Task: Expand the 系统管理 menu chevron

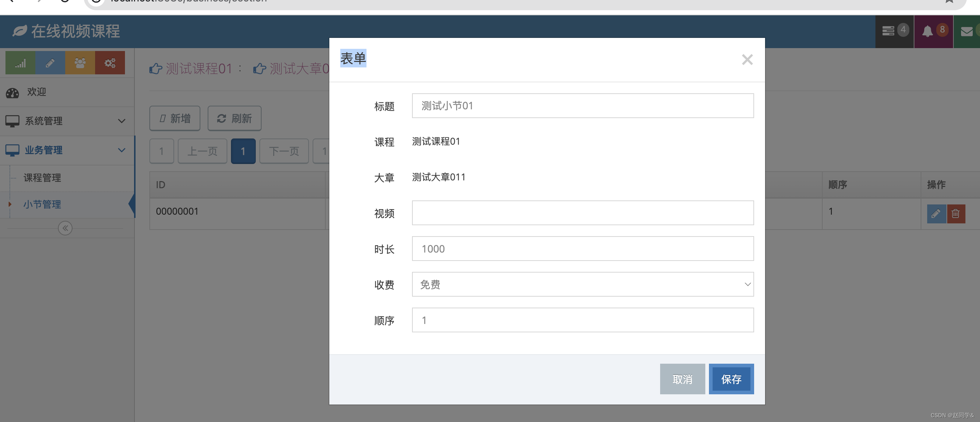Action: pyautogui.click(x=121, y=121)
